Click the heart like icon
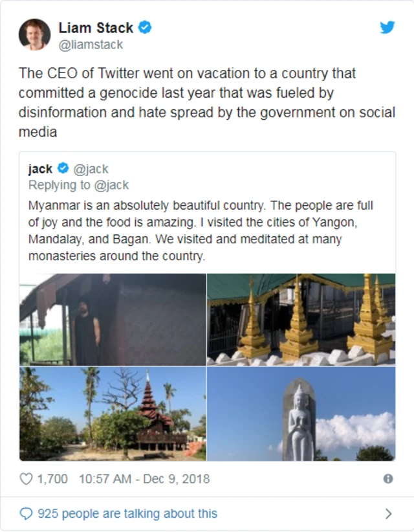 [x=26, y=479]
